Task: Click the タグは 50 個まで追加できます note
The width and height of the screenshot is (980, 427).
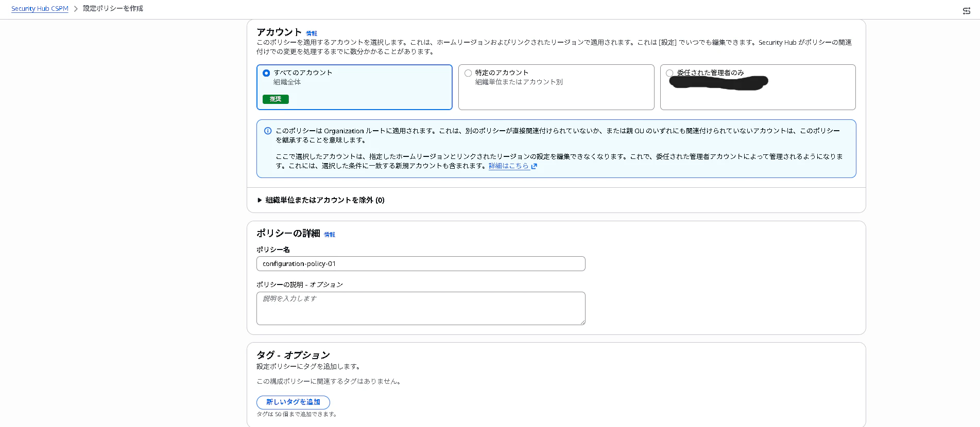Action: coord(297,414)
